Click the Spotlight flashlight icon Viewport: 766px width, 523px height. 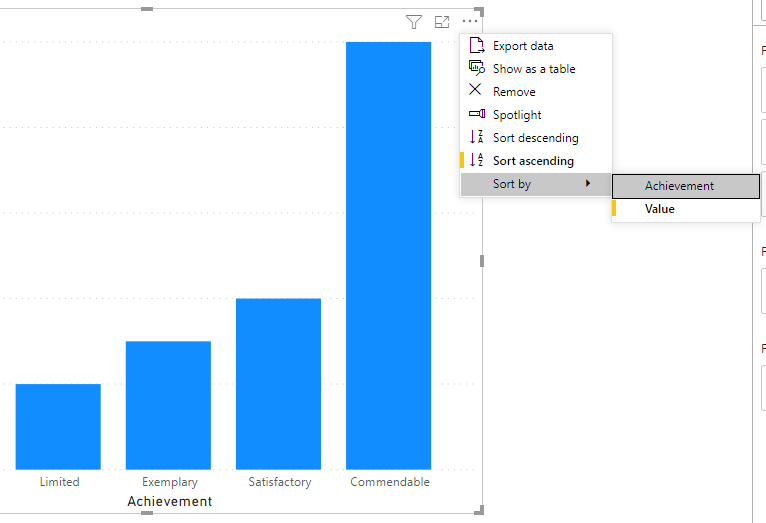click(477, 114)
